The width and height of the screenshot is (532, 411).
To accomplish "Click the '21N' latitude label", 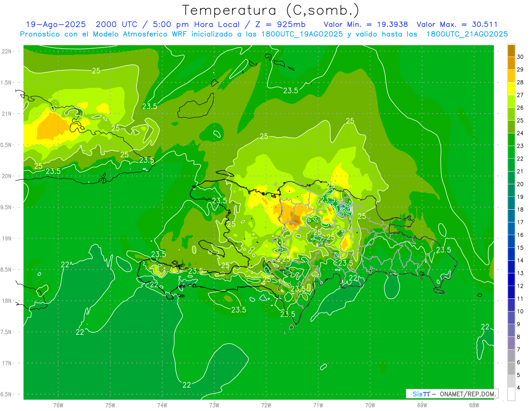I will point(7,114).
